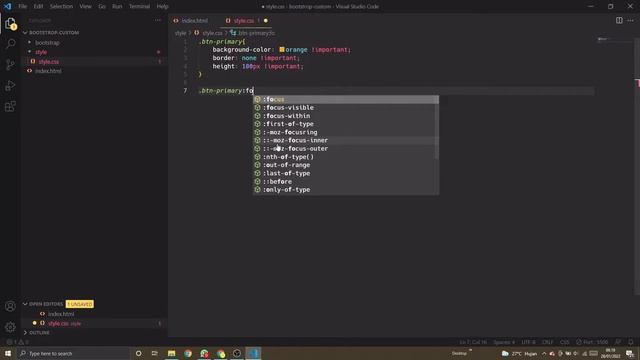
Task: Open the Windows action center icon
Action: tap(630, 353)
